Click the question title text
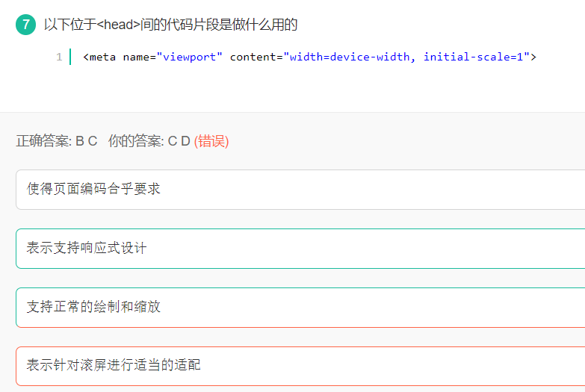585x392 pixels. 170,25
